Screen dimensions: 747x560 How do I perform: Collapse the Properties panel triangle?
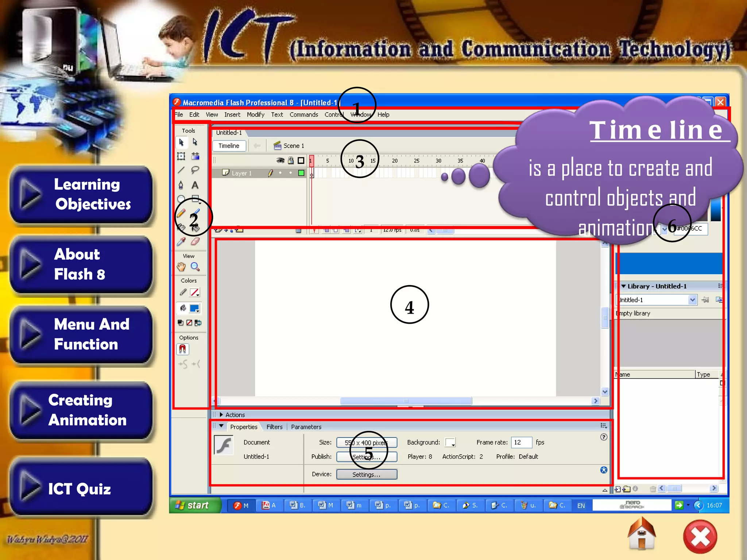coord(221,426)
